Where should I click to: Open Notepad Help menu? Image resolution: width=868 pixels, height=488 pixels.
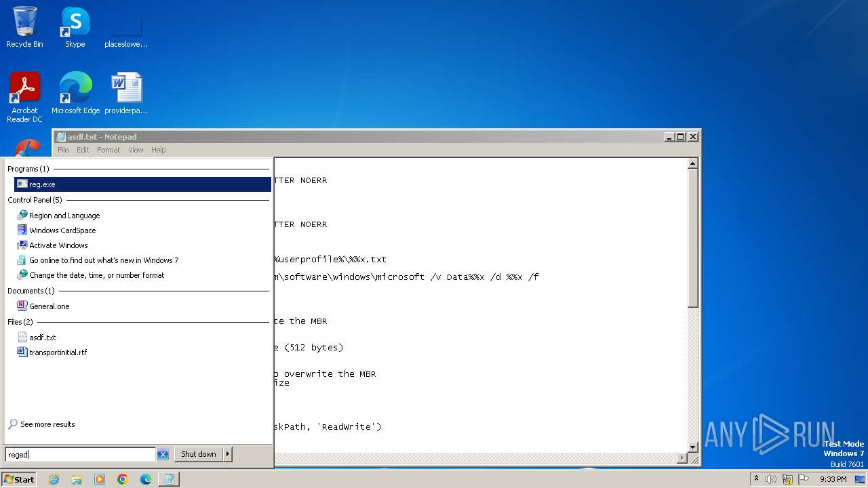158,150
